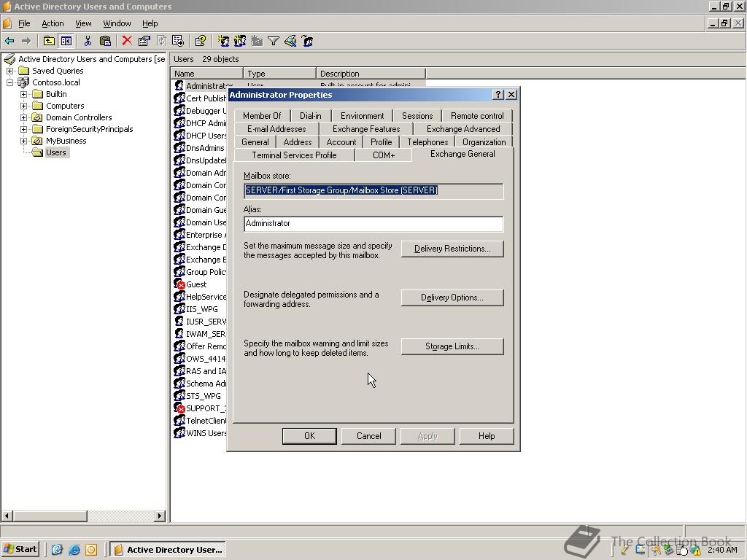
Task: Click the dialog Help button
Action: point(487,436)
